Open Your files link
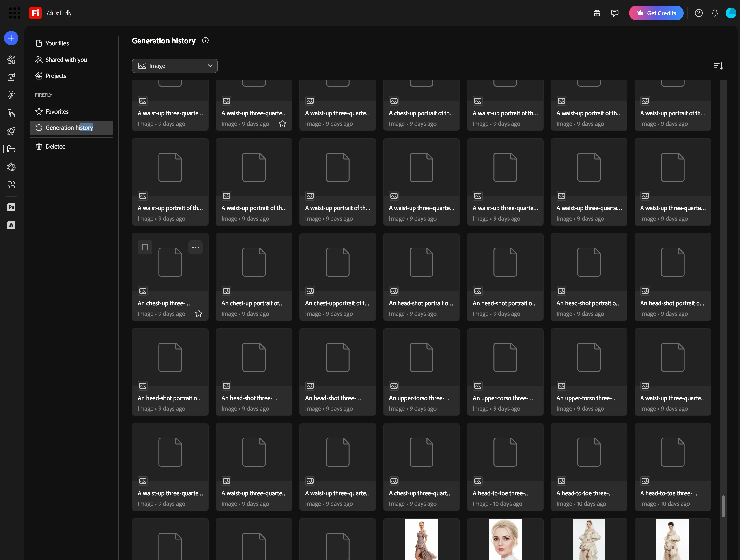This screenshot has height=560, width=740. (57, 43)
